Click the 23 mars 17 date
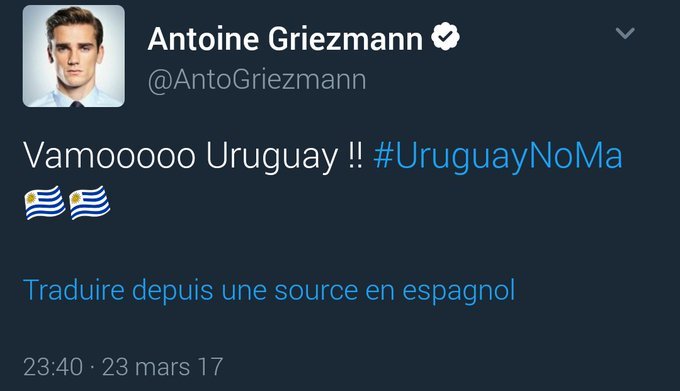 pos(163,367)
